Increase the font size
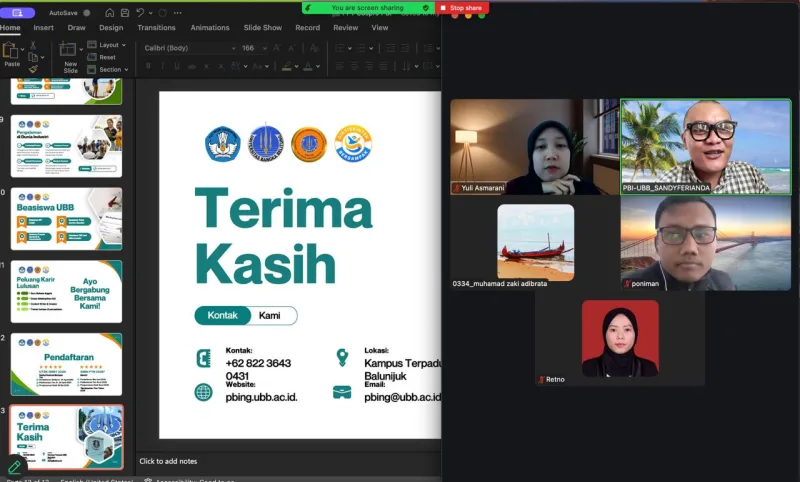Screen dimensions: 800x482 pos(277,48)
